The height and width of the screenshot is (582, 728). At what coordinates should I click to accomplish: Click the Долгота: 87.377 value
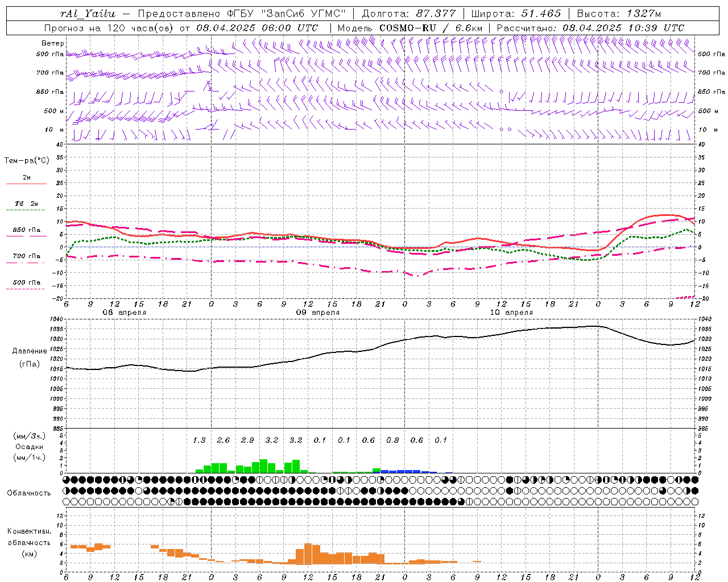point(408,14)
